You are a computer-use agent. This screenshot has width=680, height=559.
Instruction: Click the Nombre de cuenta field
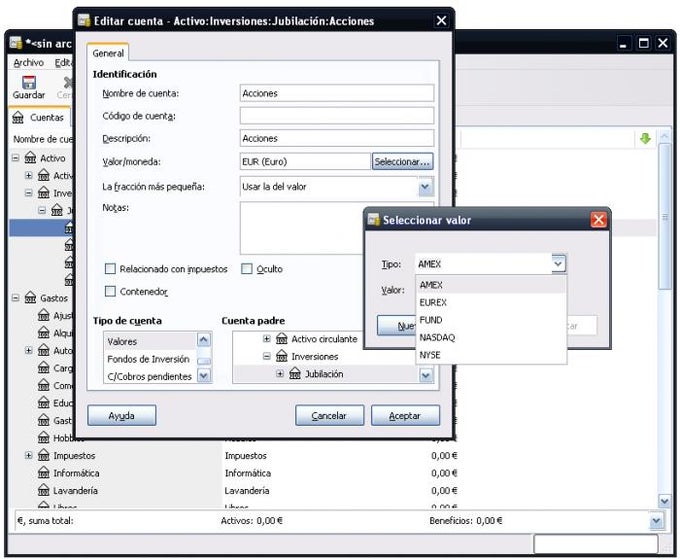337,93
